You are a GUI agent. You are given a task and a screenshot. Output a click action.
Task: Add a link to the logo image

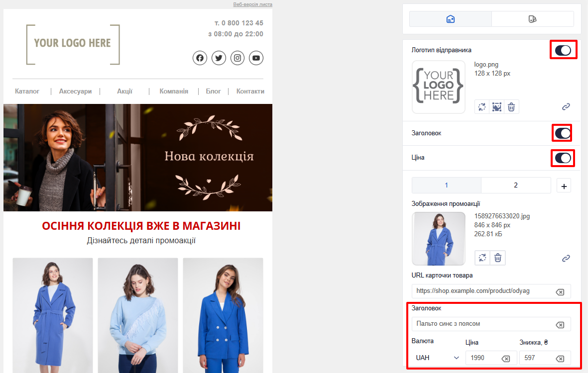click(x=566, y=107)
